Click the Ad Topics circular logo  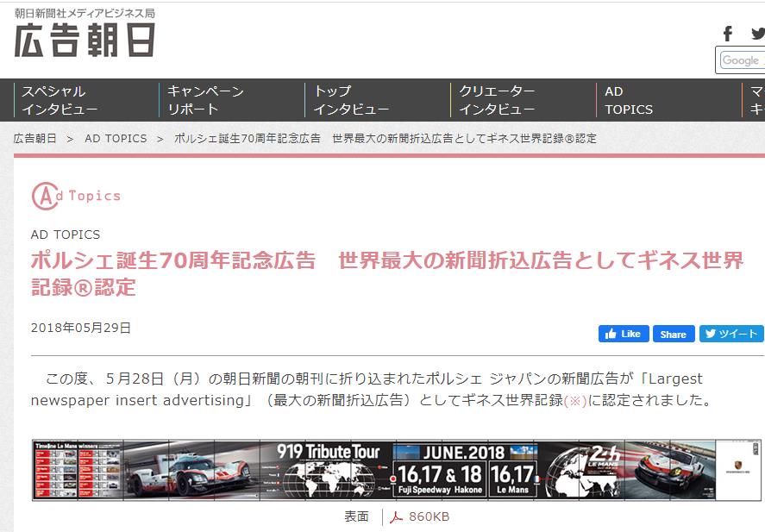tap(76, 196)
